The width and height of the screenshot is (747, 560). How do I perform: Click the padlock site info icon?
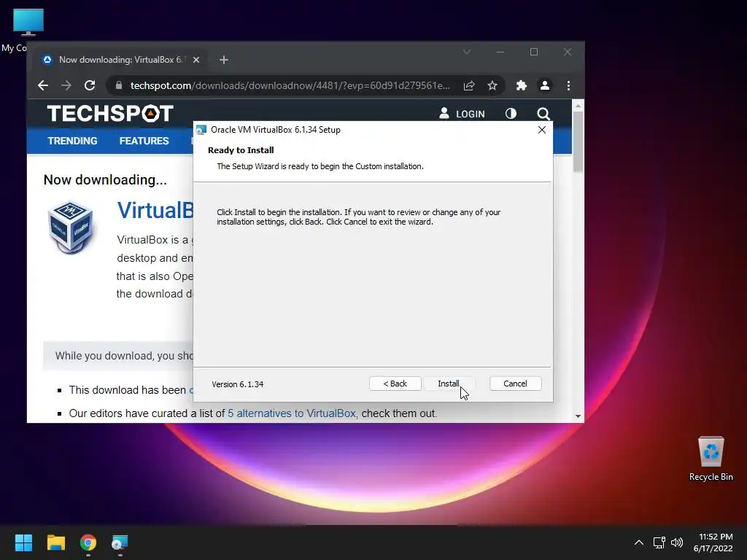coord(119,86)
